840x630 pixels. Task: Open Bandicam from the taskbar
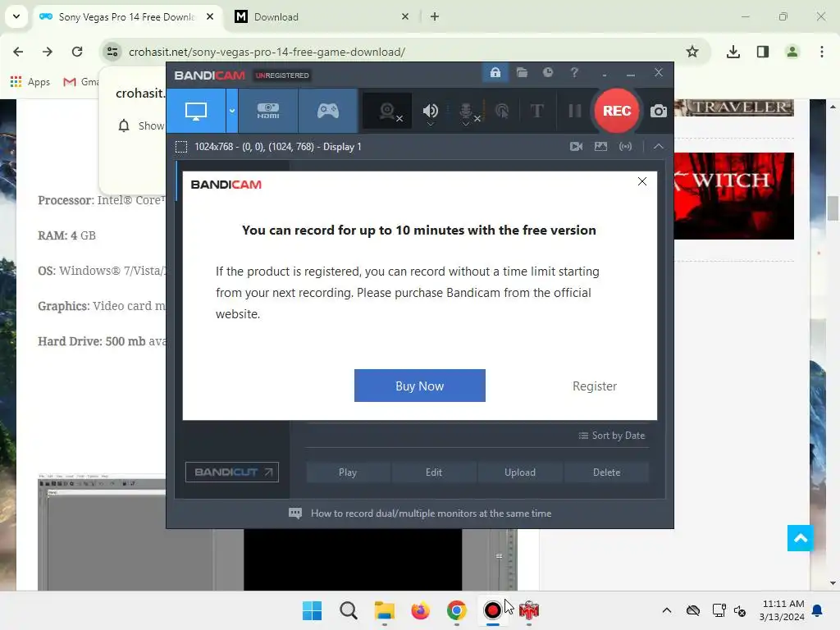492,610
